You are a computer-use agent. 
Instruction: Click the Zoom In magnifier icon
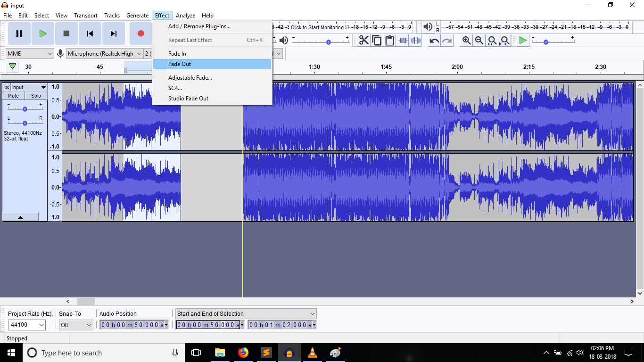pyautogui.click(x=466, y=41)
